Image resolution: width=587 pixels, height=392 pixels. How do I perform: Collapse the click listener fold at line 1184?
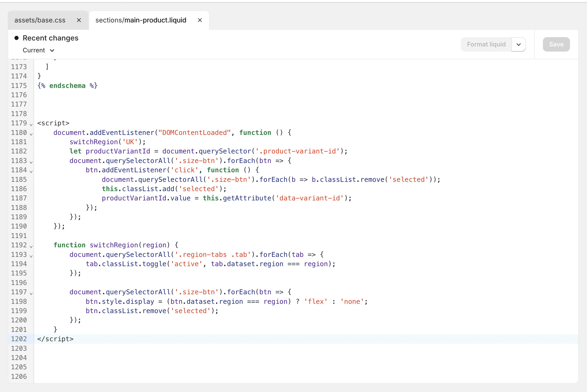click(31, 172)
